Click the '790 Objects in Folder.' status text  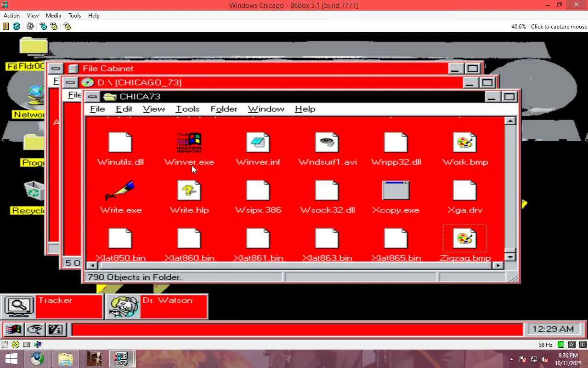pyautogui.click(x=134, y=277)
